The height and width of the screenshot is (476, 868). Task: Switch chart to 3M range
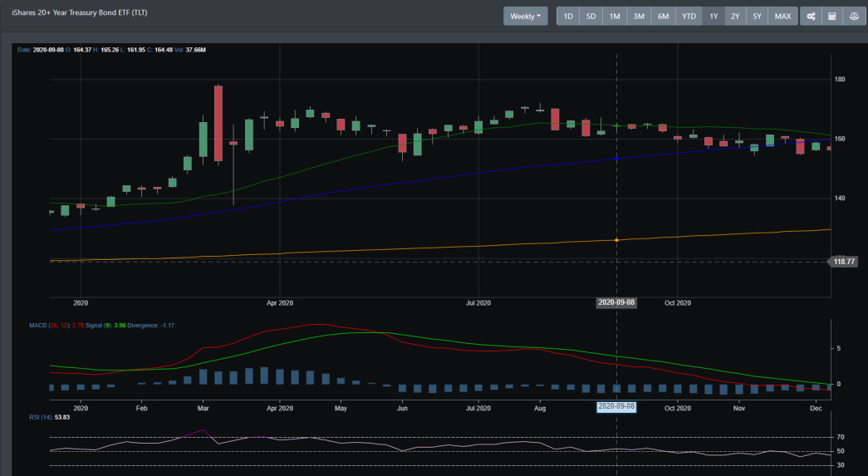coord(639,16)
